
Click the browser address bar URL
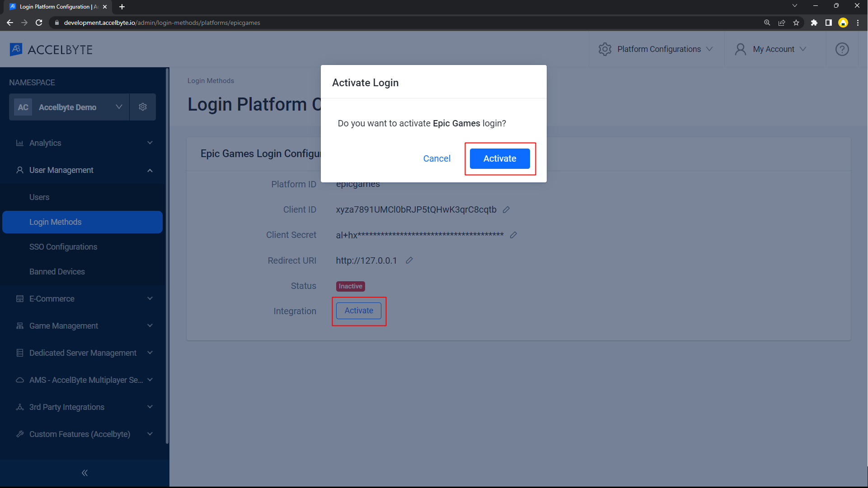click(162, 23)
